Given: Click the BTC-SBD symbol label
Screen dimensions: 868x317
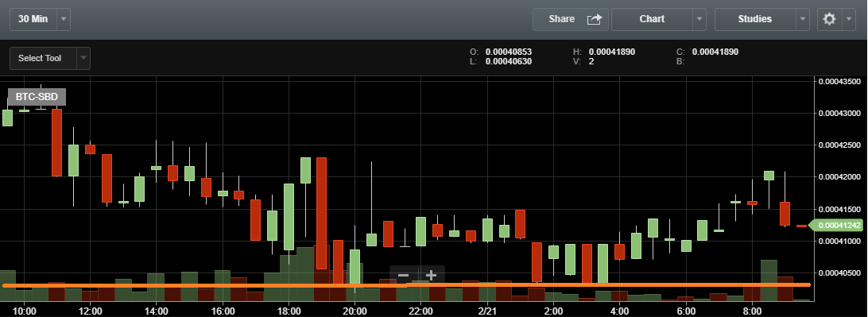Looking at the screenshot, I should (37, 97).
